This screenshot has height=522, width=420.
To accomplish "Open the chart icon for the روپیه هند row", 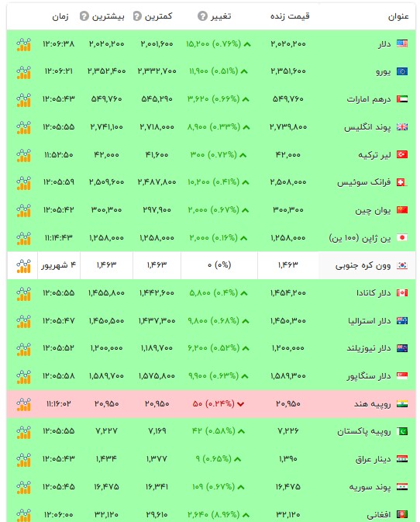I will point(23,404).
